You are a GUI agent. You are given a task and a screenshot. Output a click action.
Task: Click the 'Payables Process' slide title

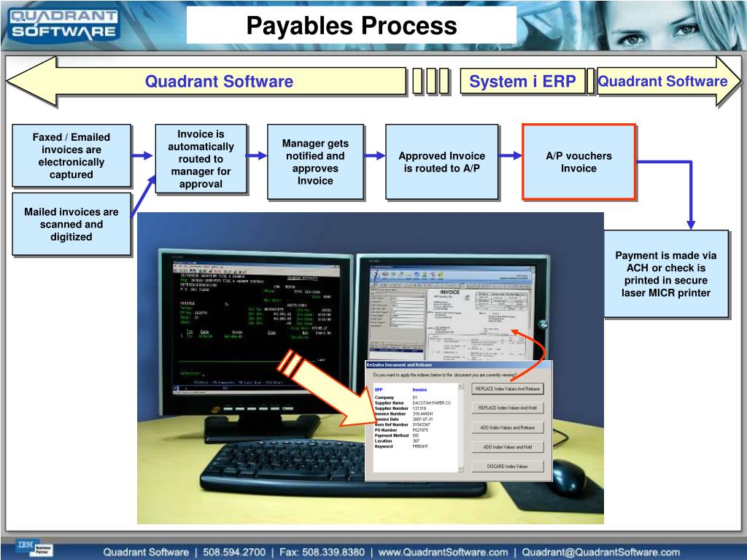click(352, 26)
